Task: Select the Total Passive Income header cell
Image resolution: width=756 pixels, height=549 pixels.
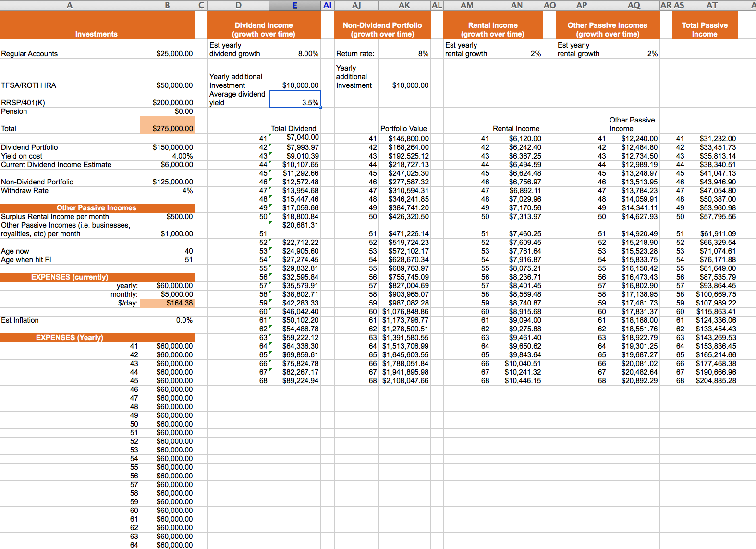Action: tap(704, 25)
